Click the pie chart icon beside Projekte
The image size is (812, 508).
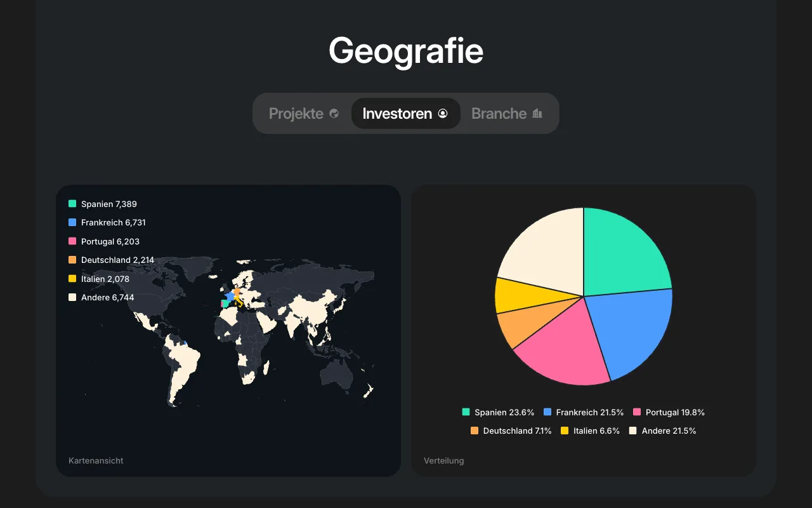click(x=334, y=114)
